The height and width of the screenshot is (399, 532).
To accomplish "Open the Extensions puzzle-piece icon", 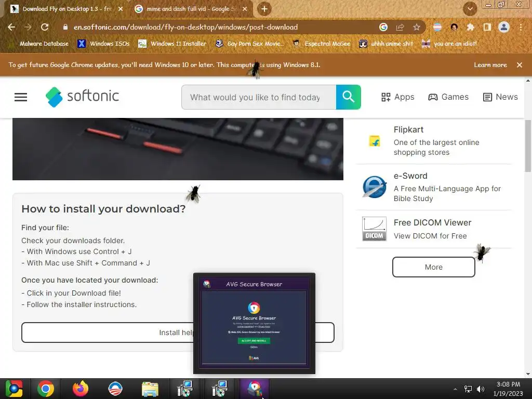I will coord(470,27).
